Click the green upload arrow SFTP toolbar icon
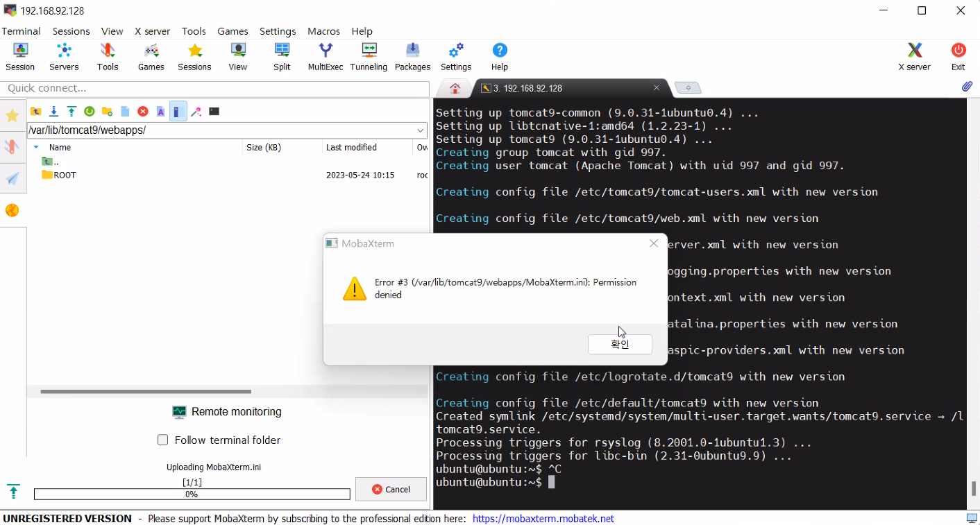This screenshot has width=980, height=525. (x=71, y=111)
